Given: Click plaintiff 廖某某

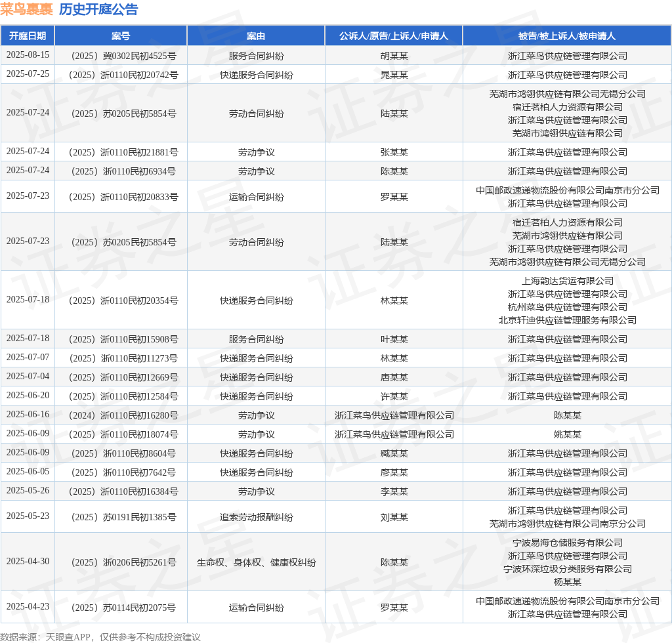Looking at the screenshot, I should tap(394, 472).
